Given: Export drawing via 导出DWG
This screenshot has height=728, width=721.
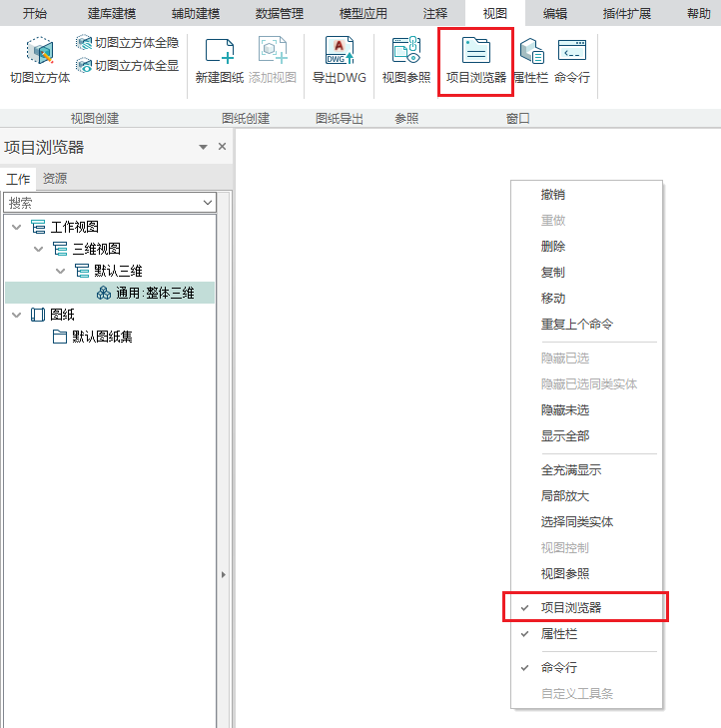Looking at the screenshot, I should point(340,60).
